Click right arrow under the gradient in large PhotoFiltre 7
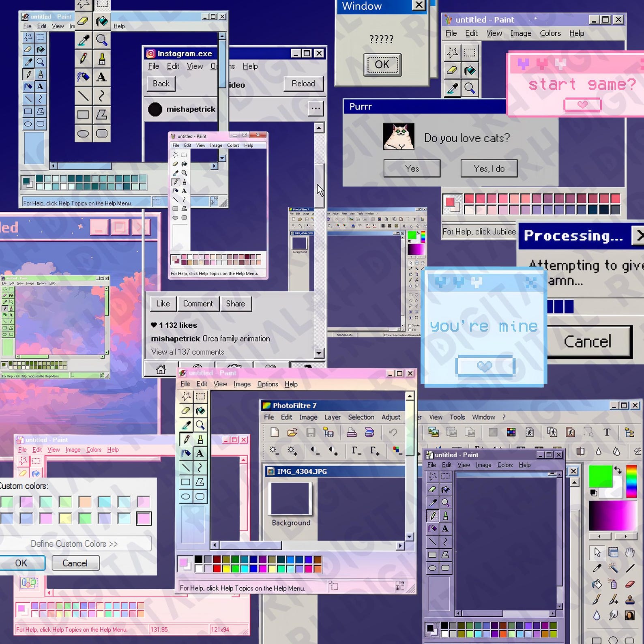 coord(626,536)
